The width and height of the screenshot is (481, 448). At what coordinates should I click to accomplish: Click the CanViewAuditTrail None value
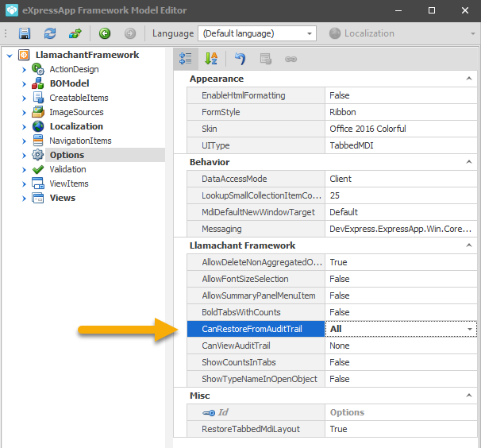(x=401, y=346)
